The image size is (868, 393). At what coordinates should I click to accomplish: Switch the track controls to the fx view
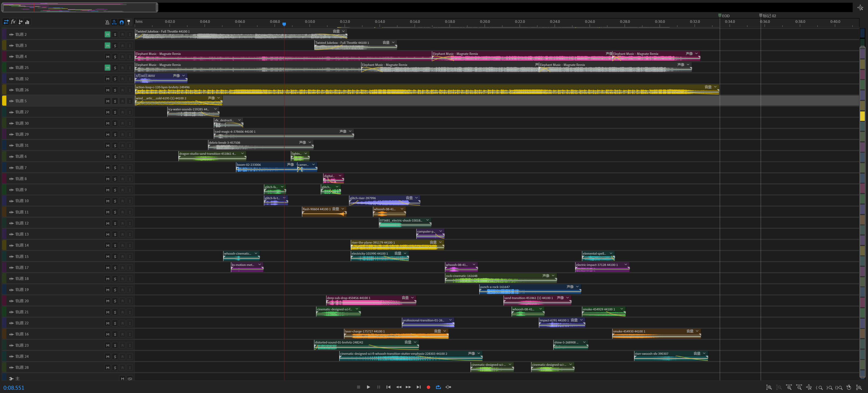13,22
